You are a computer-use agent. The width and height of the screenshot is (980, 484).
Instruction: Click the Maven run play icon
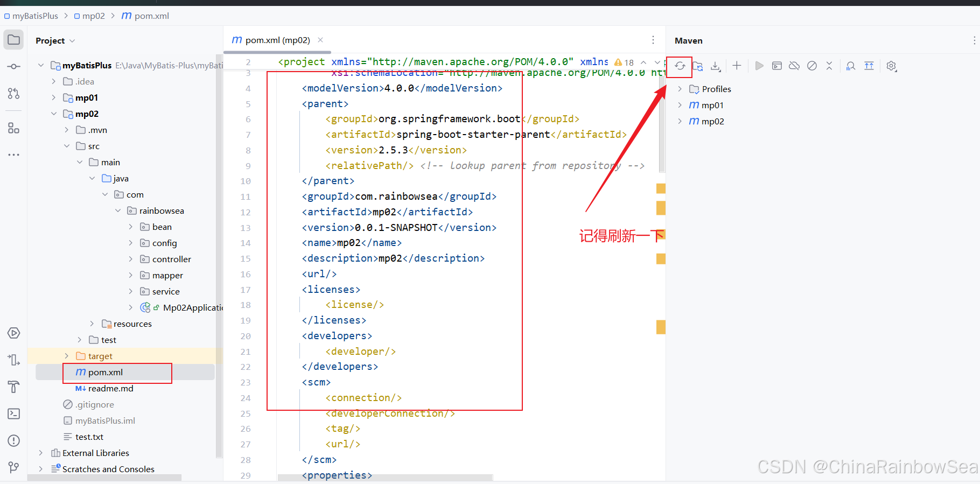coord(759,66)
